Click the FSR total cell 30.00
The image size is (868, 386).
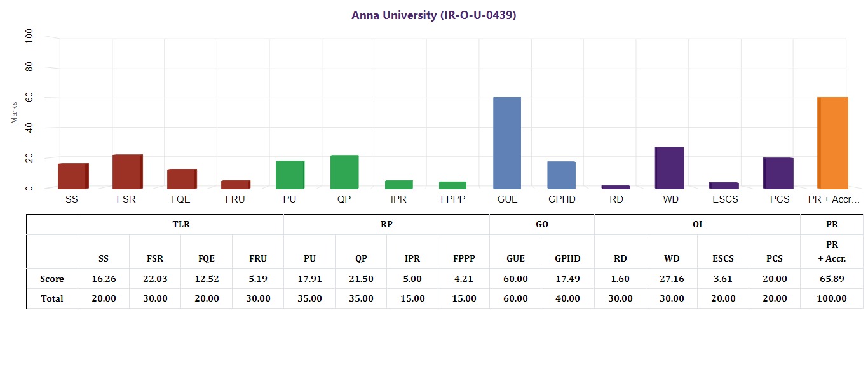pyautogui.click(x=155, y=298)
